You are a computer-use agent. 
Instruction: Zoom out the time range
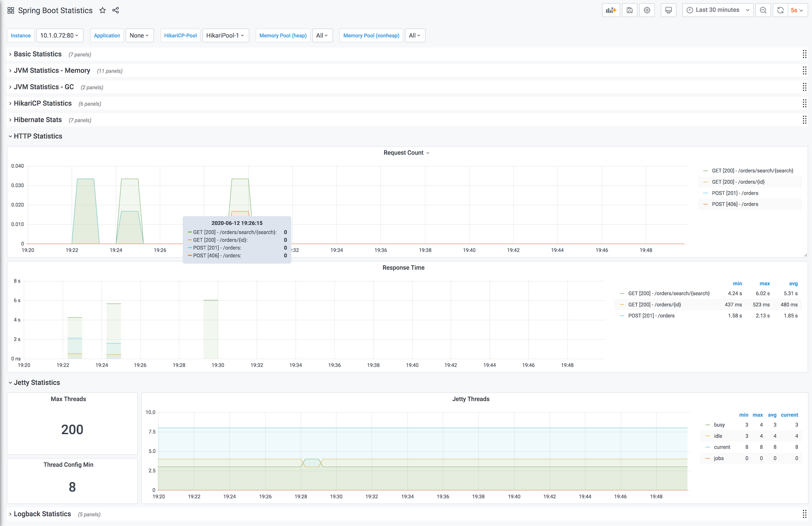point(763,10)
